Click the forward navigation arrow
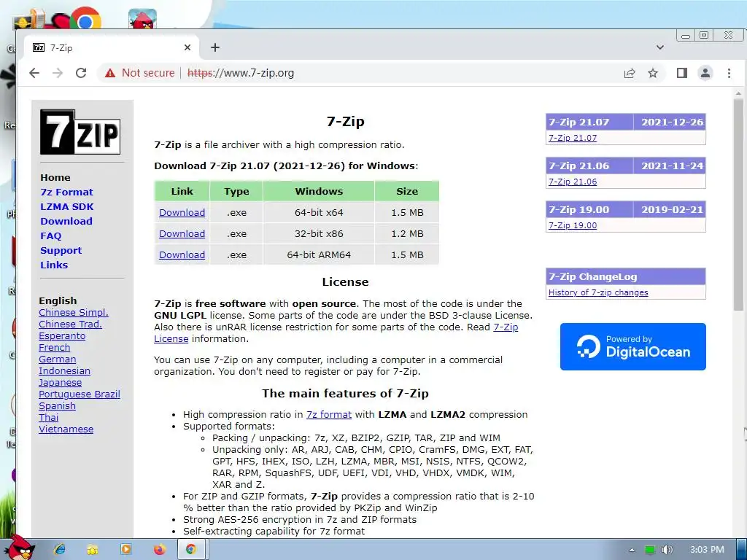 point(58,73)
